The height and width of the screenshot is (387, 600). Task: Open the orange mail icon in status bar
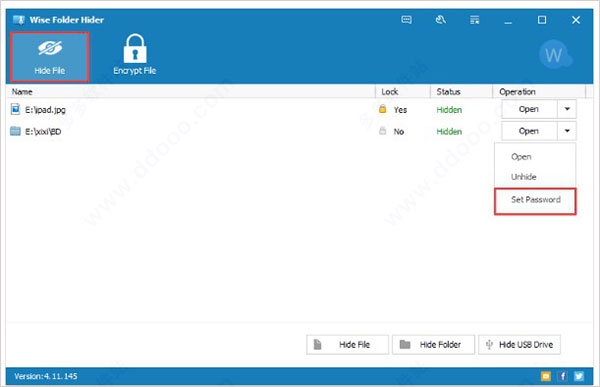point(546,376)
